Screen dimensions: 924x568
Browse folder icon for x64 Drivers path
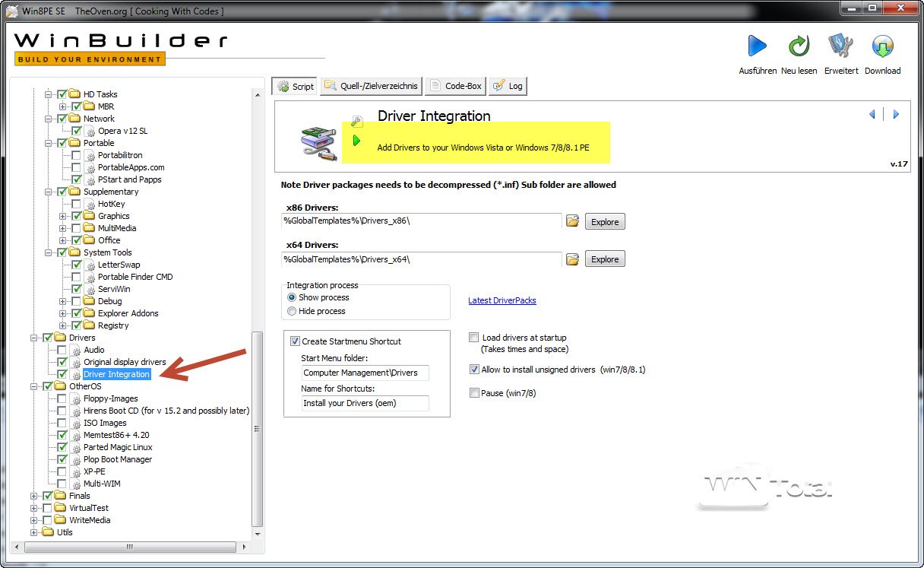tap(573, 259)
